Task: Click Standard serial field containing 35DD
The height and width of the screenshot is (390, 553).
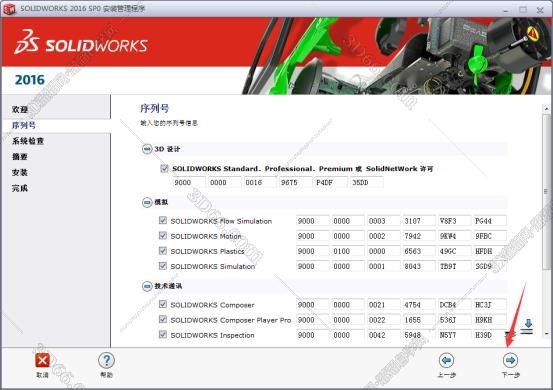Action: 367,182
